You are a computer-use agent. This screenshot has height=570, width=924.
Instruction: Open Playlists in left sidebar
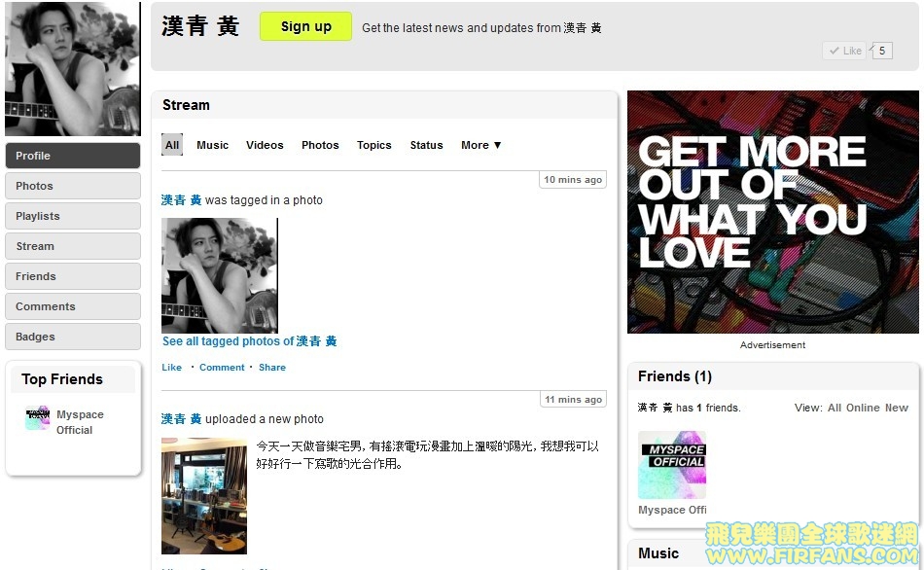(73, 216)
